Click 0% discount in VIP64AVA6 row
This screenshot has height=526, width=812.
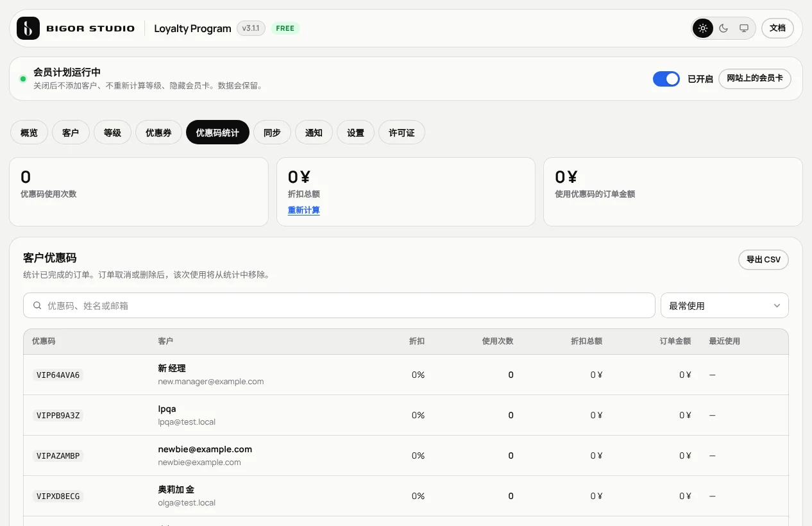(418, 375)
